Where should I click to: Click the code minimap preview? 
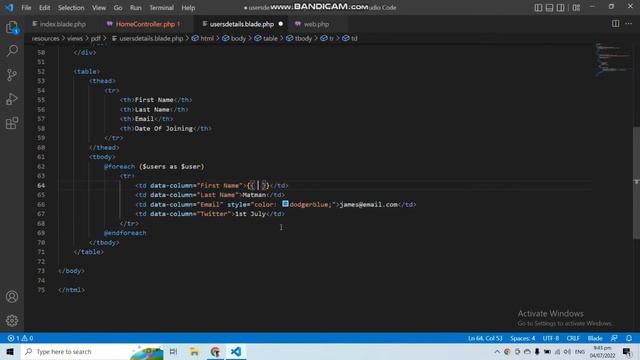click(612, 59)
